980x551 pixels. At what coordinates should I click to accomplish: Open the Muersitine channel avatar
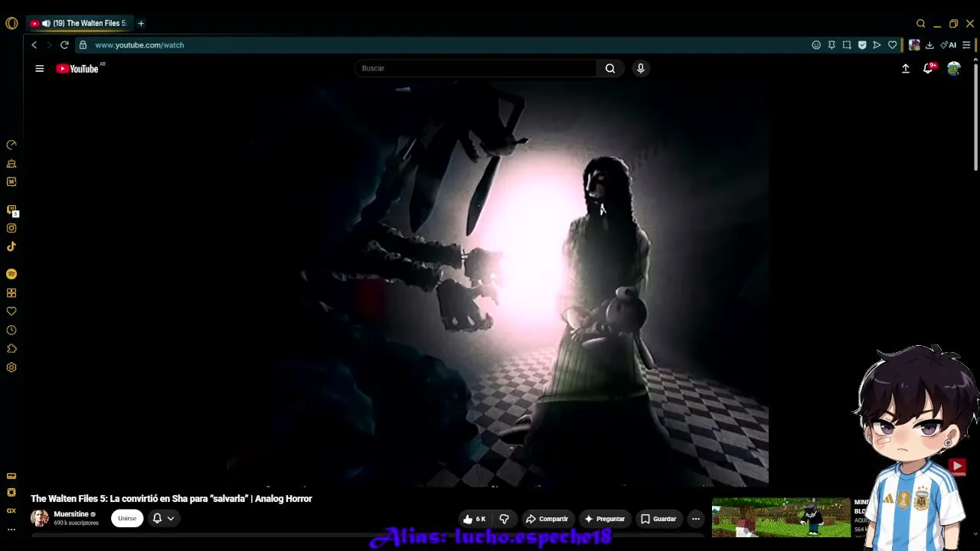coord(40,518)
